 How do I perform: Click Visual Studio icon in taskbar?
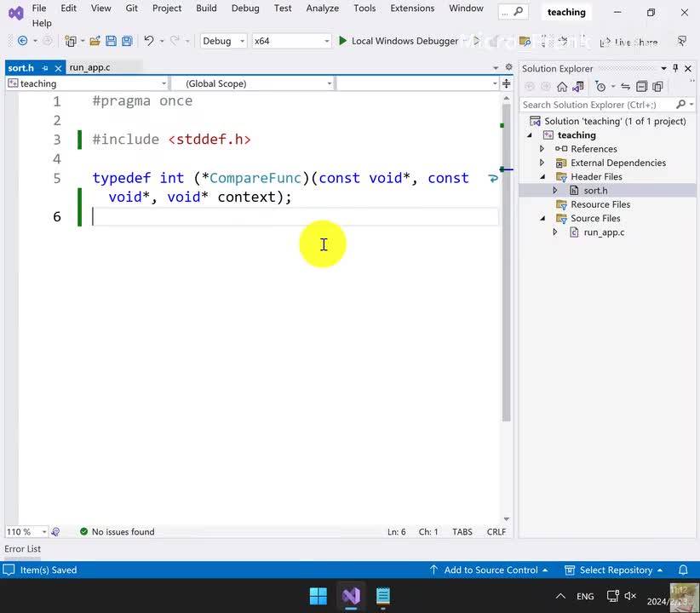pyautogui.click(x=352, y=596)
